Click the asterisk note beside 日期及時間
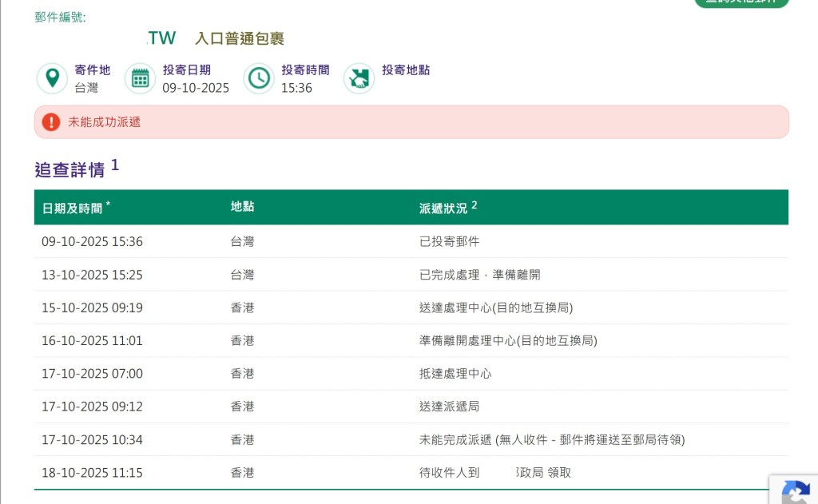Screen dimensions: 818x504 pyautogui.click(x=108, y=205)
